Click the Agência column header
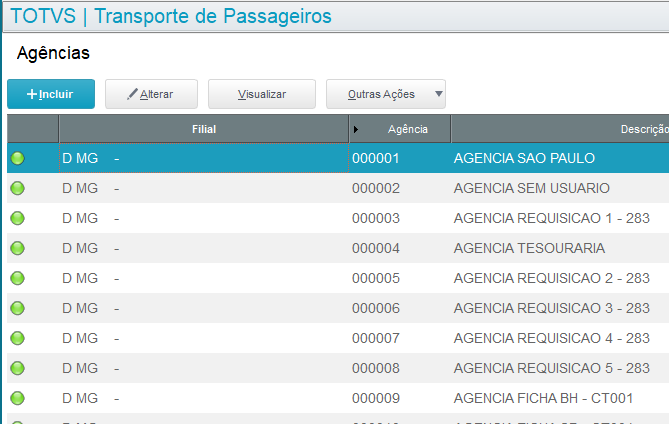The height and width of the screenshot is (424, 669). tap(407, 129)
